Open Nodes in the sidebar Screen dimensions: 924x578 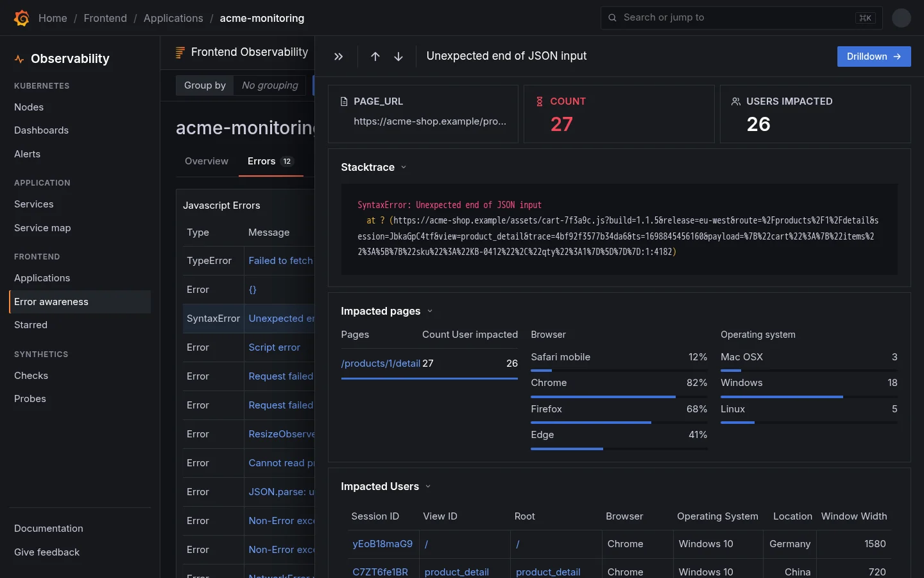[x=29, y=107]
